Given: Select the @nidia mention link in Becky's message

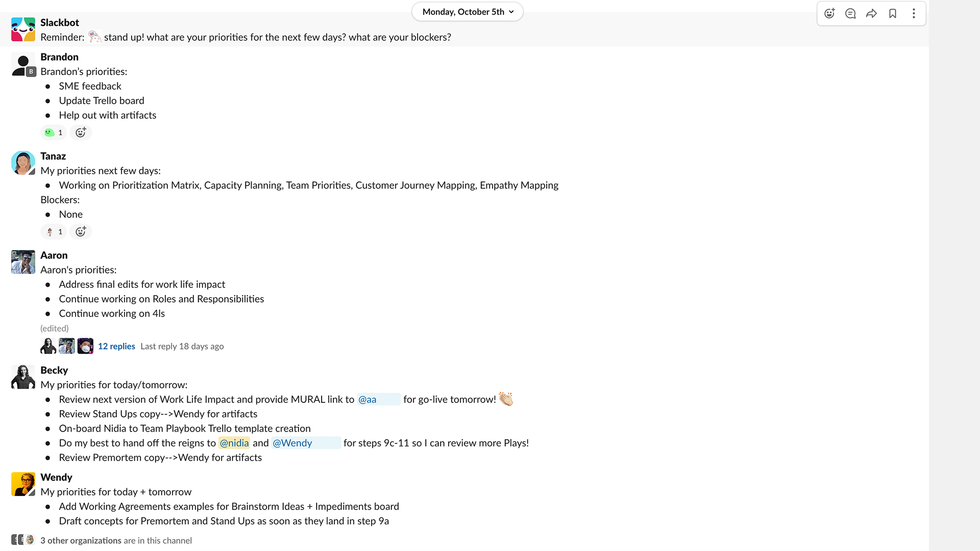Looking at the screenshot, I should [x=234, y=443].
